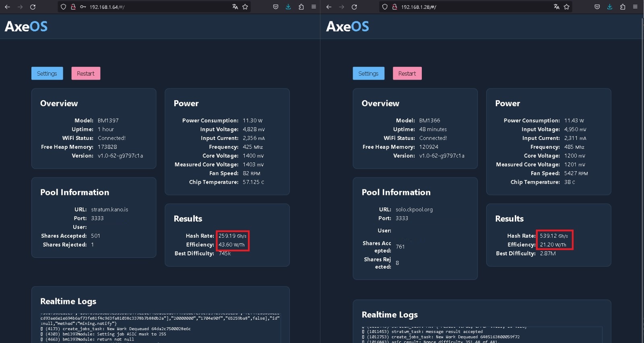The image size is (644, 343).
Task: Open extensions in the right browser
Action: coord(623,7)
